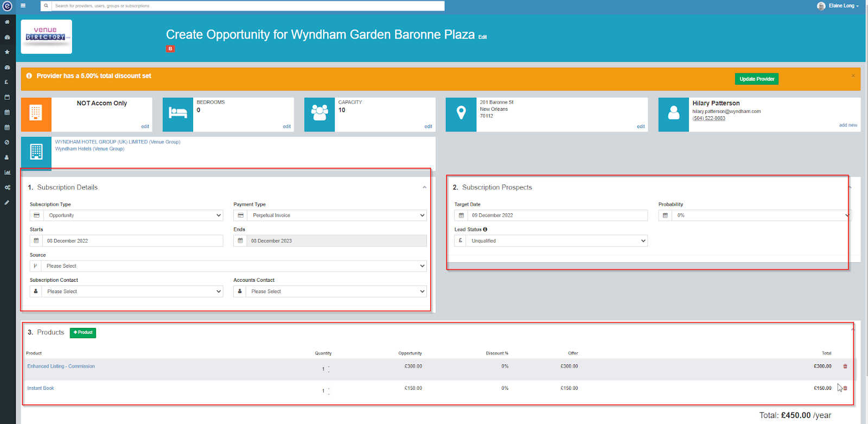Click the Ends date field
Viewport: 868px width, 424px height.
click(336, 241)
